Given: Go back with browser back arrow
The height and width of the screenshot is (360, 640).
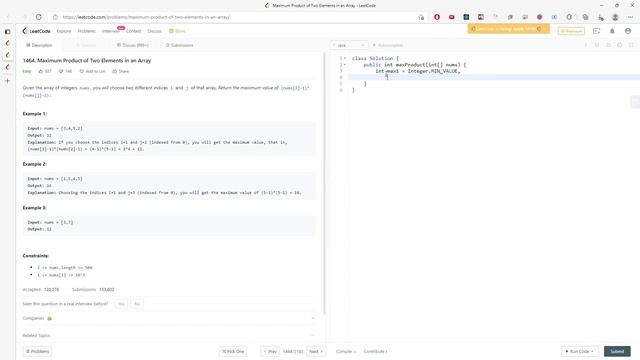Looking at the screenshot, I should [x=9, y=17].
